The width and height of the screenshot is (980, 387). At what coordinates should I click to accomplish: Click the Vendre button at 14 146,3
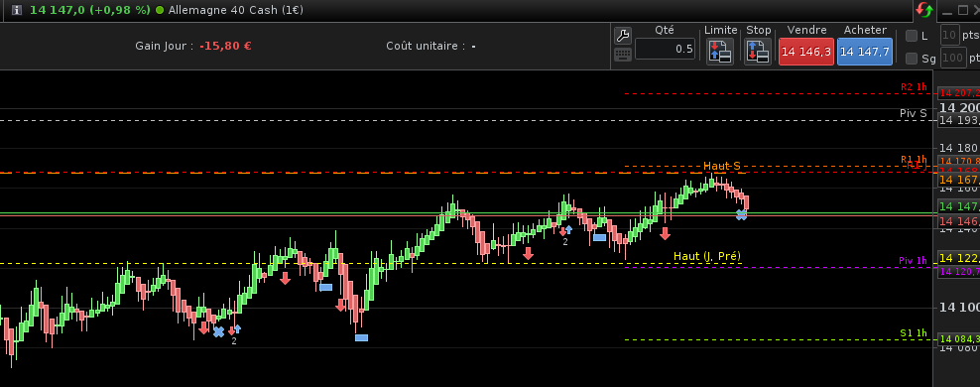point(805,52)
